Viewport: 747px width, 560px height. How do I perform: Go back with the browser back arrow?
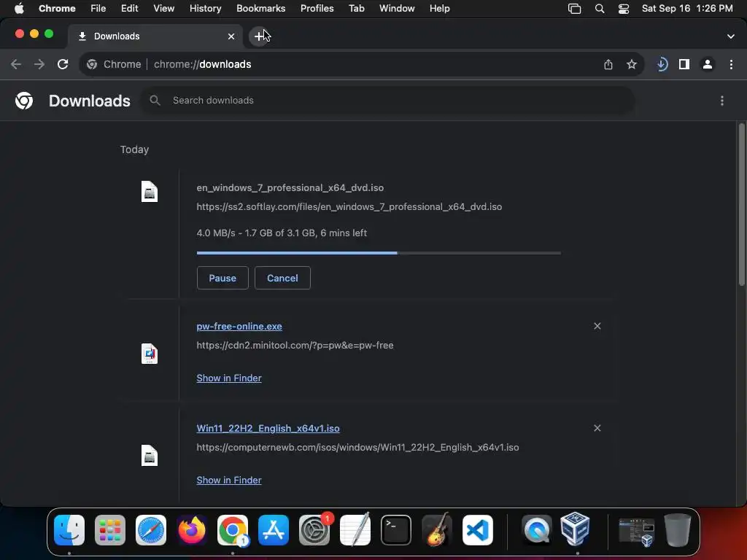click(x=16, y=64)
